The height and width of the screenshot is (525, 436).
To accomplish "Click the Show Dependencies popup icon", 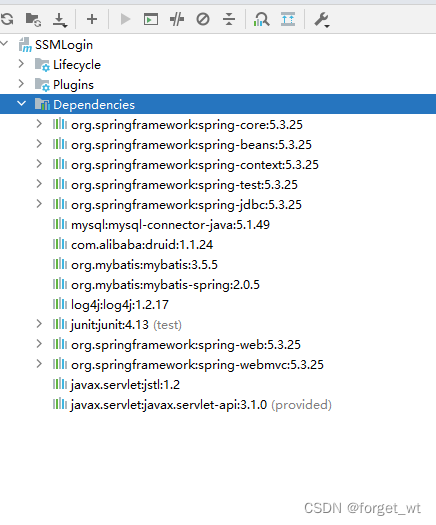I will pos(288,19).
